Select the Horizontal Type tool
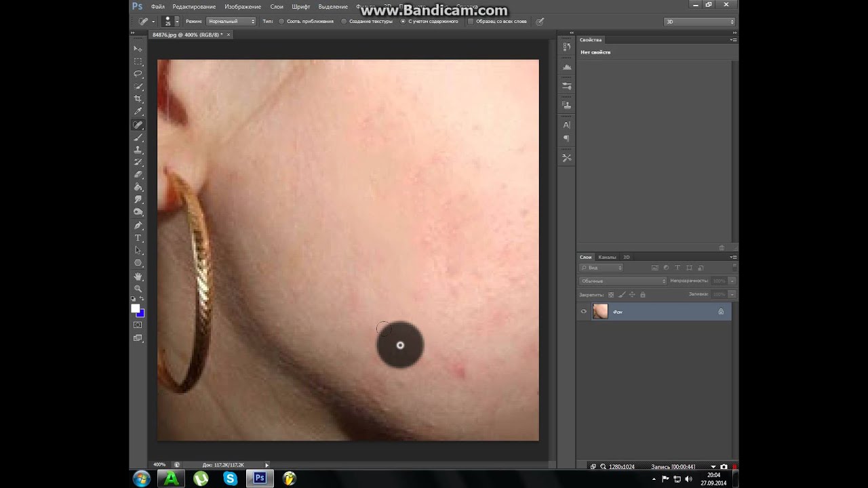Viewport: 868px width, 488px height. (138, 238)
